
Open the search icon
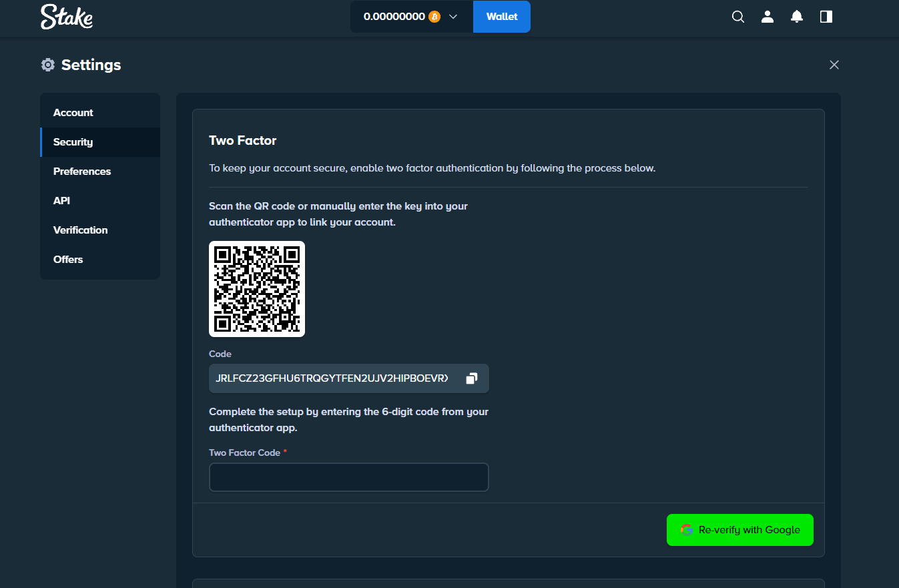tap(737, 16)
